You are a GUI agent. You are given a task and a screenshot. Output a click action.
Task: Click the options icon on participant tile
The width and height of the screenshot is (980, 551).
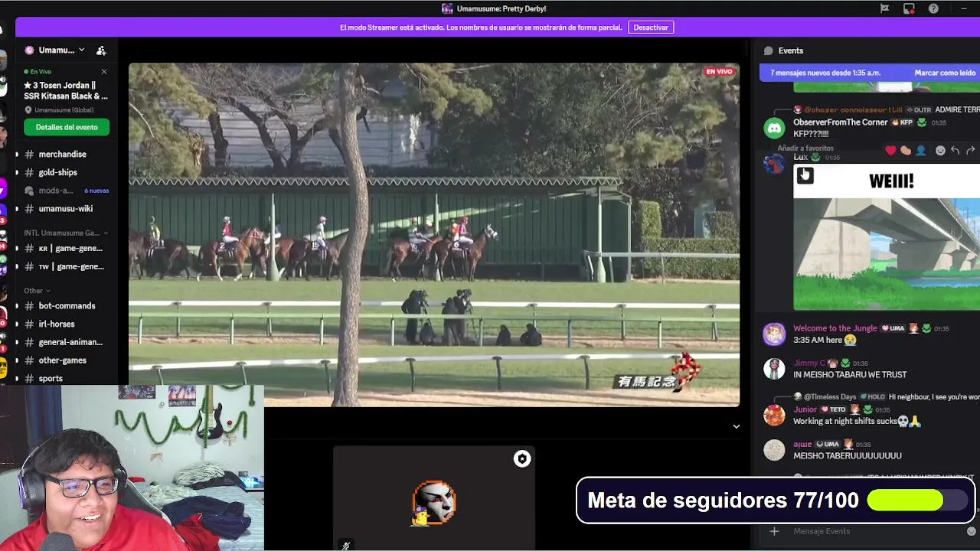coord(522,458)
